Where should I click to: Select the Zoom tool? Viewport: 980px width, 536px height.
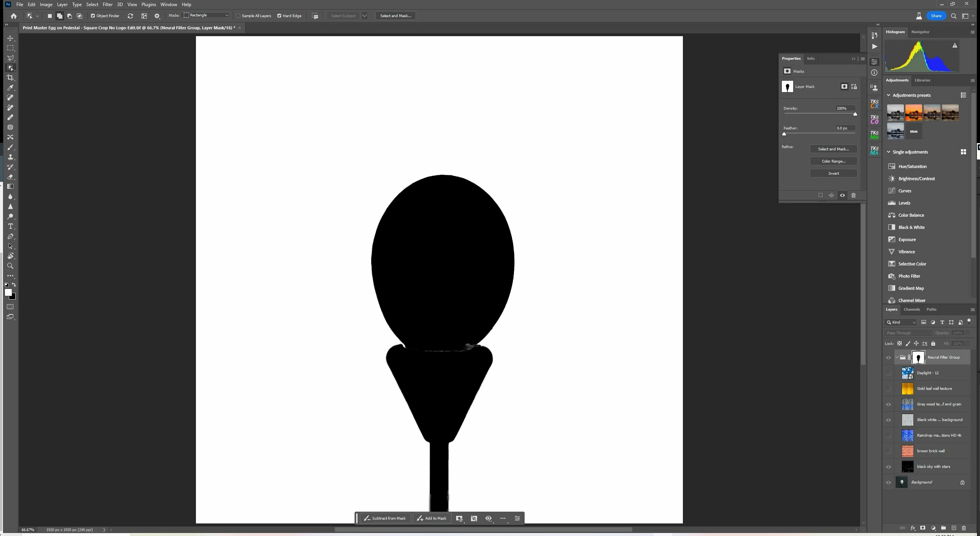pos(10,266)
